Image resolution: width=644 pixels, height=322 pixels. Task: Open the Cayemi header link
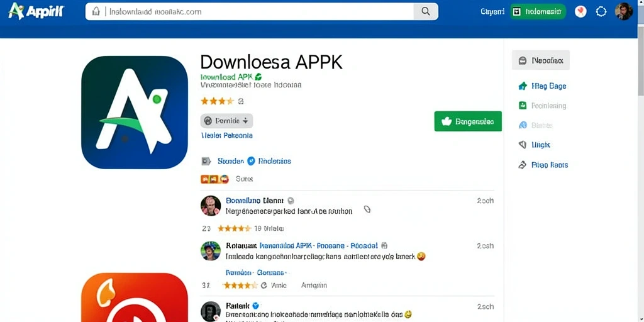pos(492,11)
